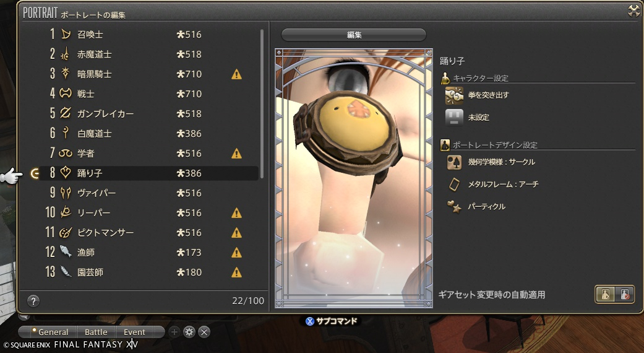Add a new chat tab with plus
This screenshot has height=353, width=644.
point(174,331)
